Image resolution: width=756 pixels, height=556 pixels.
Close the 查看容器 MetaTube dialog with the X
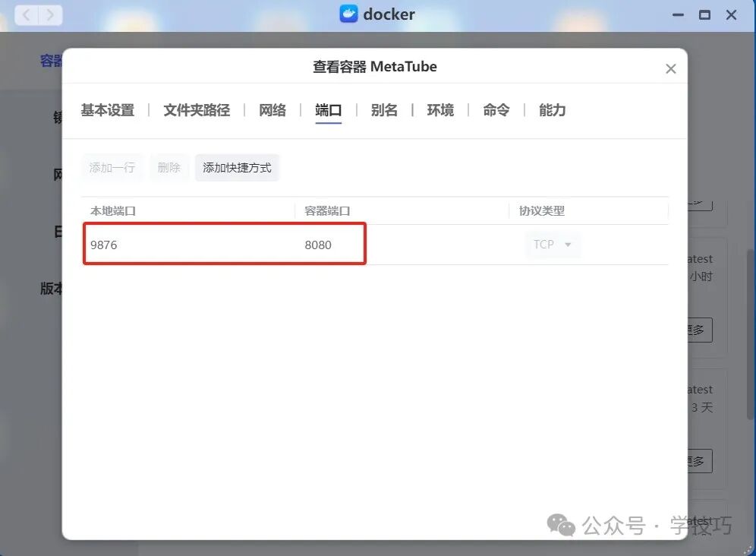tap(671, 68)
